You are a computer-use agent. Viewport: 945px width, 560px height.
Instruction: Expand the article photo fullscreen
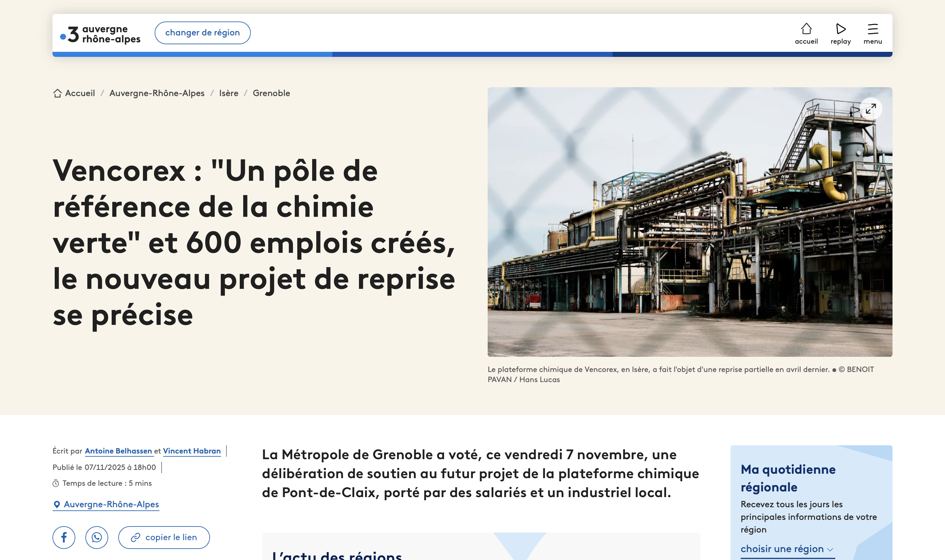coord(871,109)
